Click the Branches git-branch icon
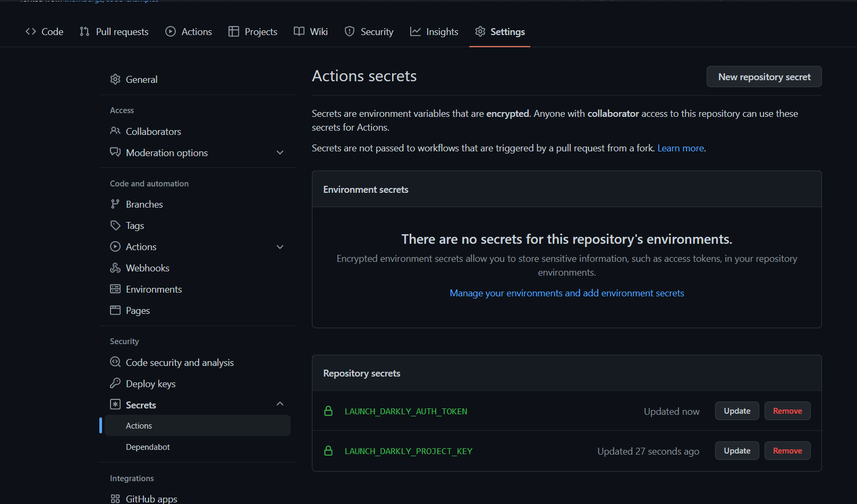This screenshot has width=857, height=504. click(x=115, y=204)
